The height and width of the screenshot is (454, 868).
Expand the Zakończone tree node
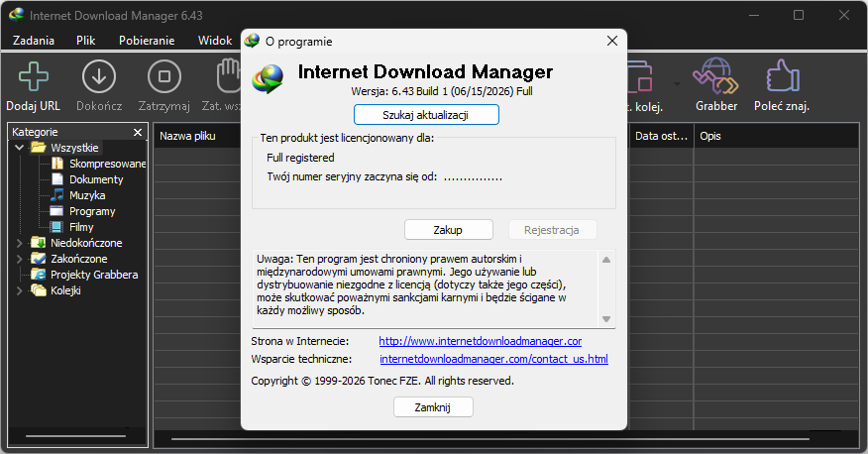pos(20,259)
